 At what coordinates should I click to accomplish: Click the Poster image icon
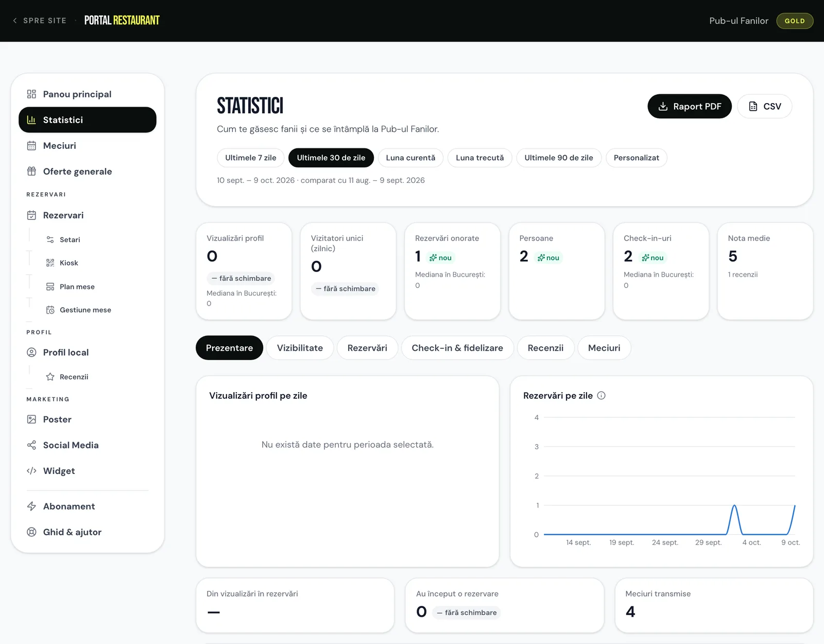click(31, 419)
